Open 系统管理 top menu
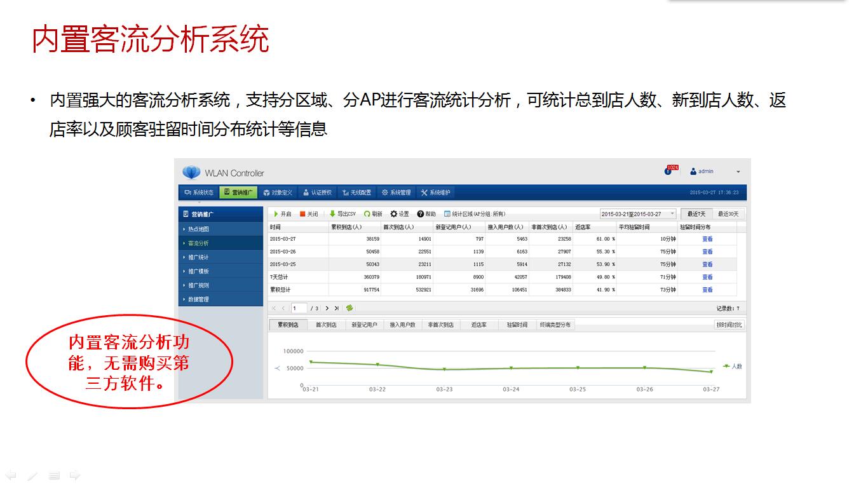The image size is (868, 488). pyautogui.click(x=397, y=193)
